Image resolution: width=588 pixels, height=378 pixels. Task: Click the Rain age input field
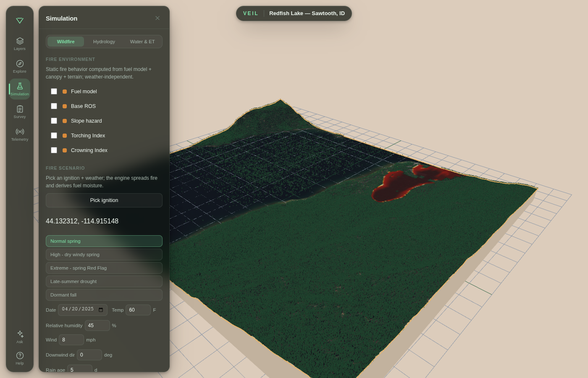80,368
